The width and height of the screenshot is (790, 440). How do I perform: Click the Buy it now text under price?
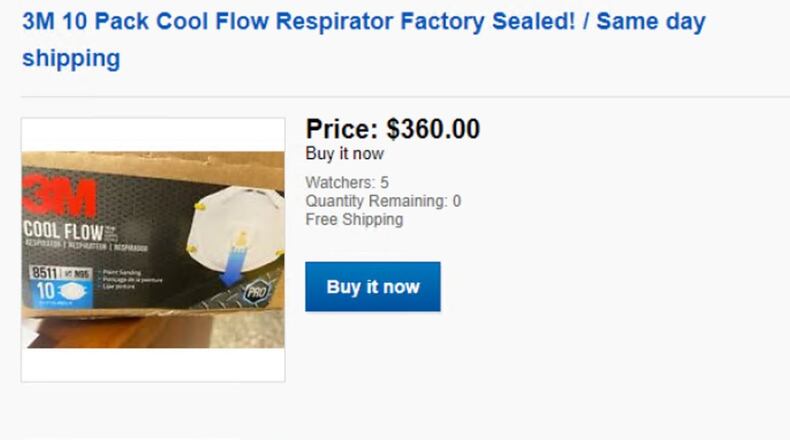tap(344, 154)
